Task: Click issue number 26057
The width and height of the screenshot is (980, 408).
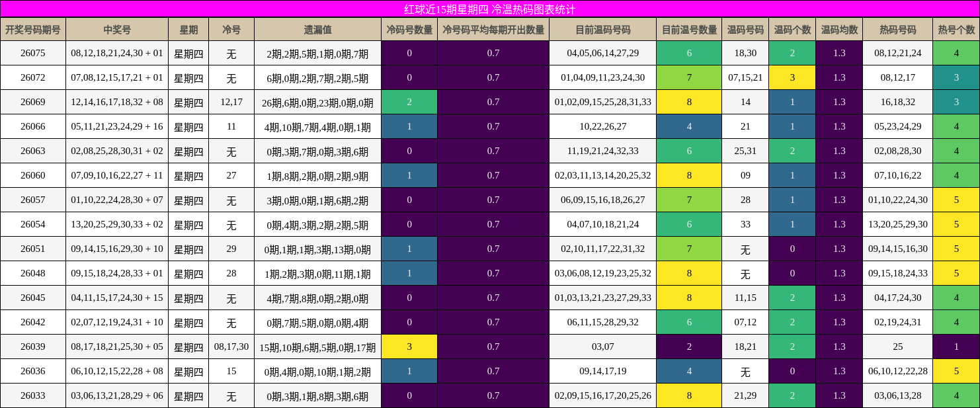Action: [33, 200]
